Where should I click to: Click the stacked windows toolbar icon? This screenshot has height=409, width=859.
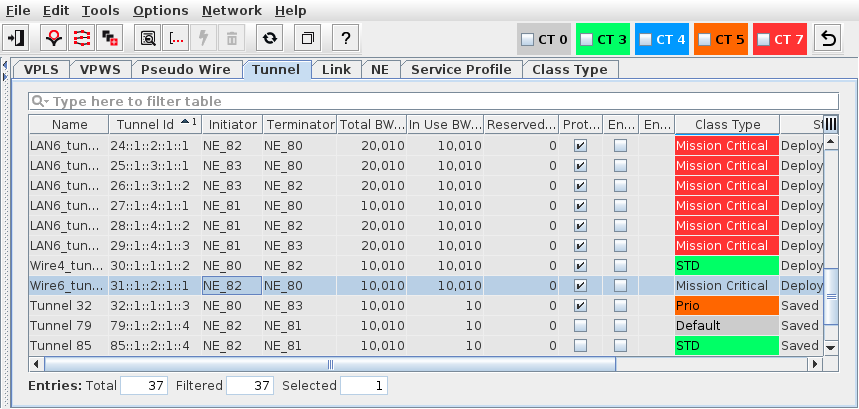pyautogui.click(x=308, y=39)
